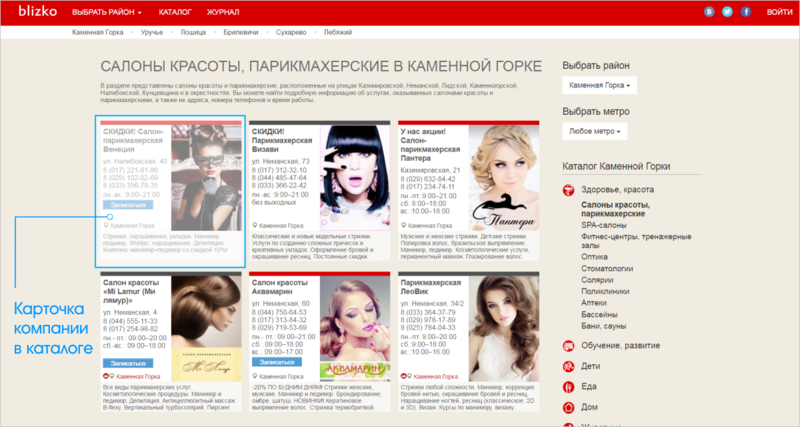800x427 pixels.
Task: Open the VK social page icon
Action: [710, 12]
